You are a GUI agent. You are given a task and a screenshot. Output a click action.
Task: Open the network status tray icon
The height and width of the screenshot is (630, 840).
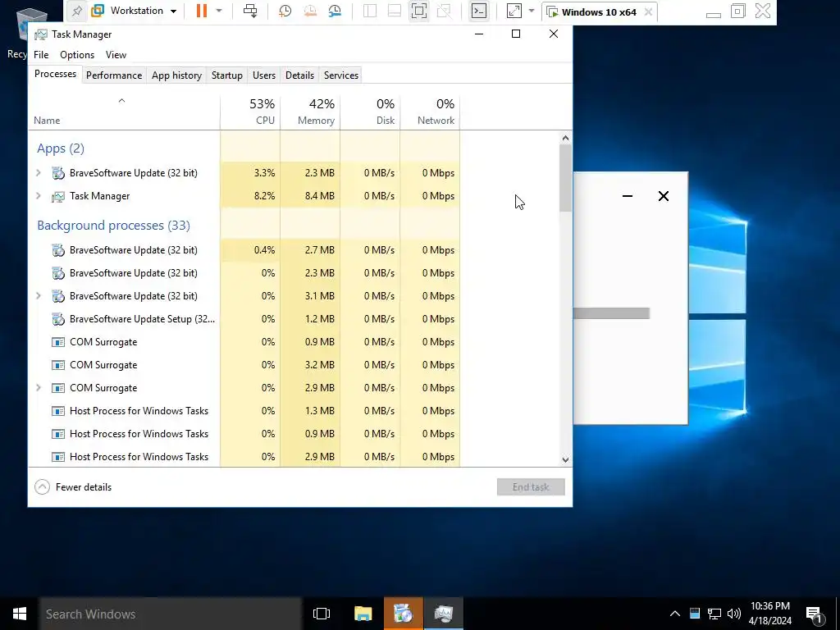(x=714, y=614)
